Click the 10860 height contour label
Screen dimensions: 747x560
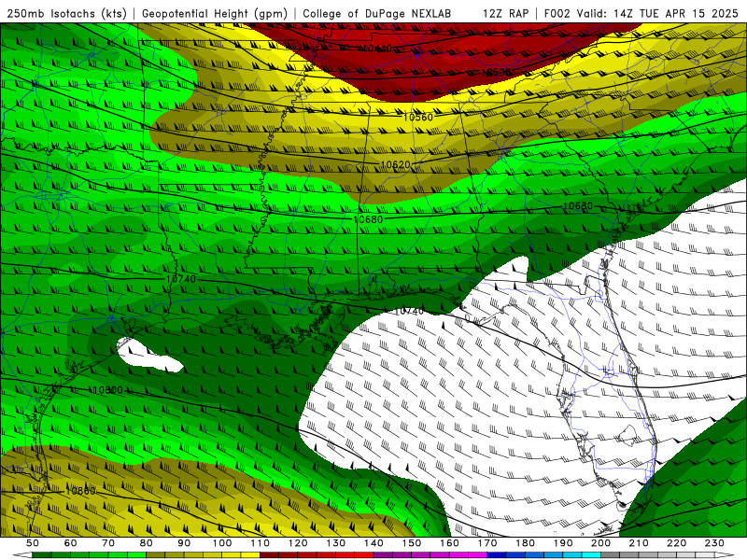point(80,491)
